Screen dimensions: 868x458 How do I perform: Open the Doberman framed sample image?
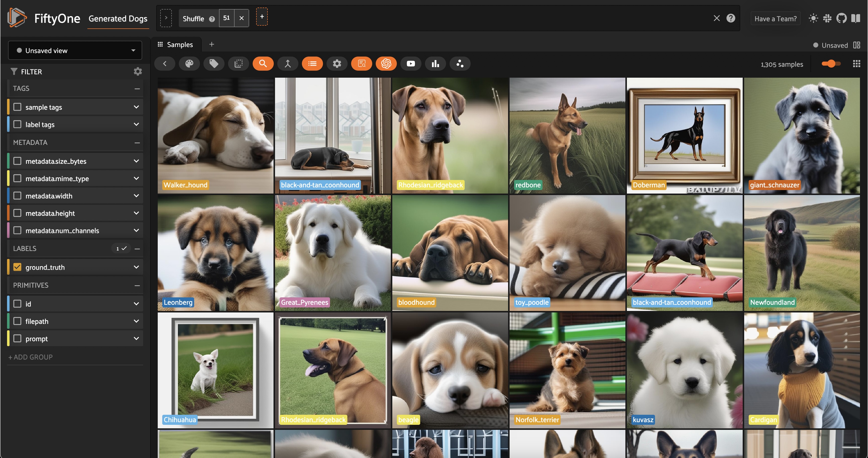684,135
